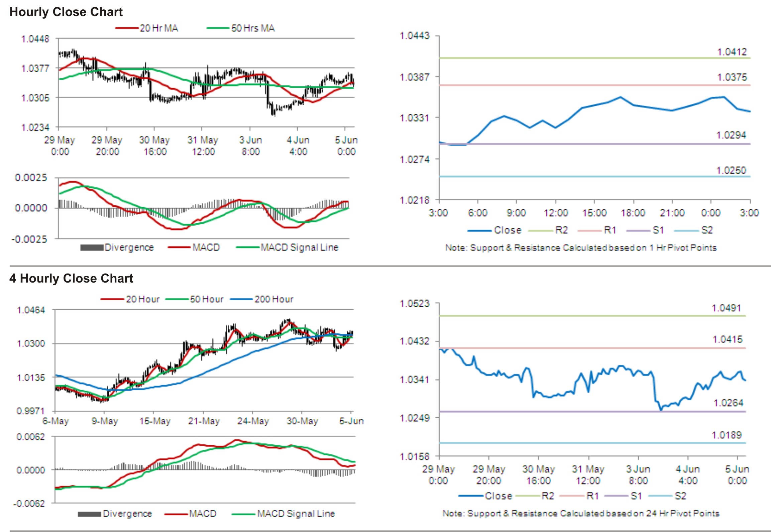
Task: Click the "1.0387" y-axis label
Action: click(x=415, y=77)
